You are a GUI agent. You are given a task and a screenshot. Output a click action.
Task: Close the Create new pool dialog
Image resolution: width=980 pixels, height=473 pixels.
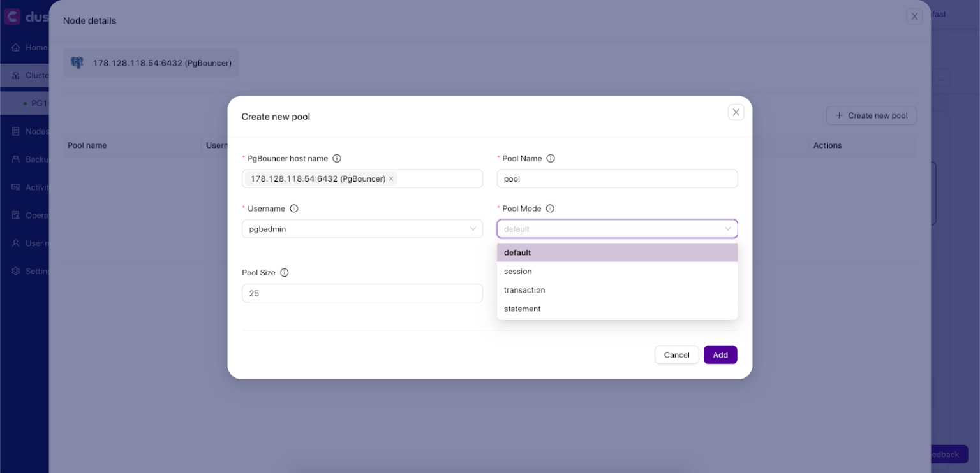pyautogui.click(x=736, y=112)
